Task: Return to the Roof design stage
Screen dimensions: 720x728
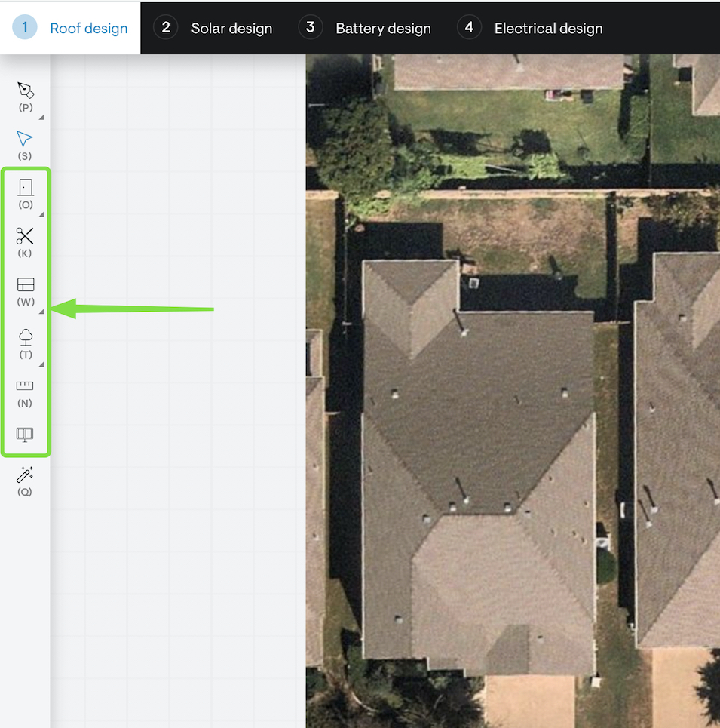Action: pyautogui.click(x=88, y=28)
